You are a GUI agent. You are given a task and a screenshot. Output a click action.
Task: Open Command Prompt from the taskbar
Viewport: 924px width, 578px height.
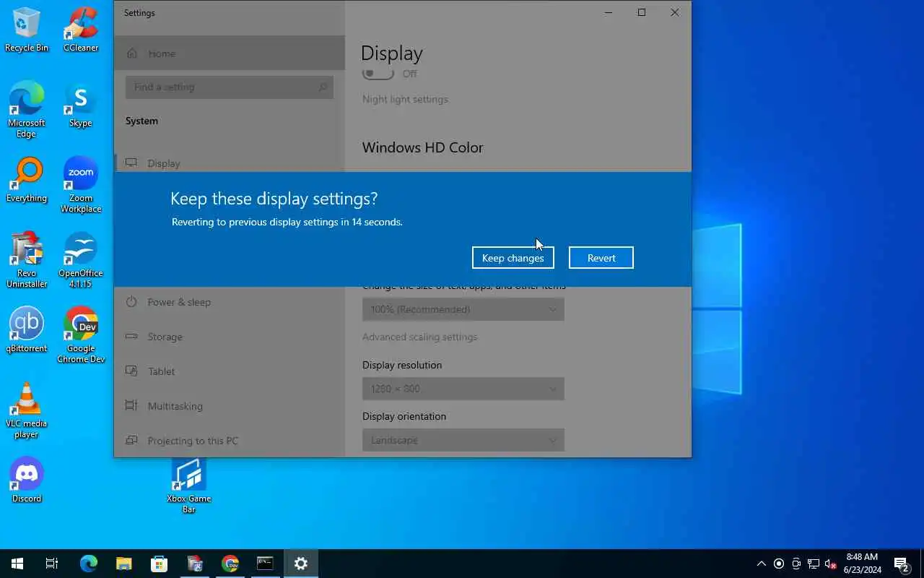click(266, 564)
